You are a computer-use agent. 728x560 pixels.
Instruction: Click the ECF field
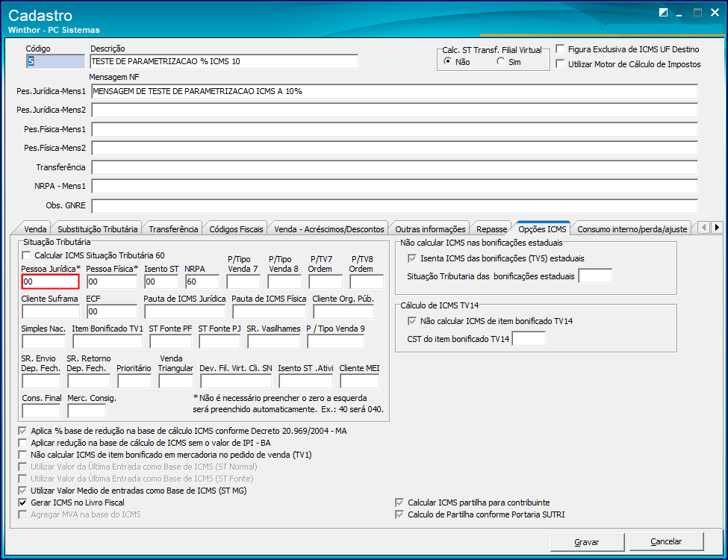(x=112, y=311)
